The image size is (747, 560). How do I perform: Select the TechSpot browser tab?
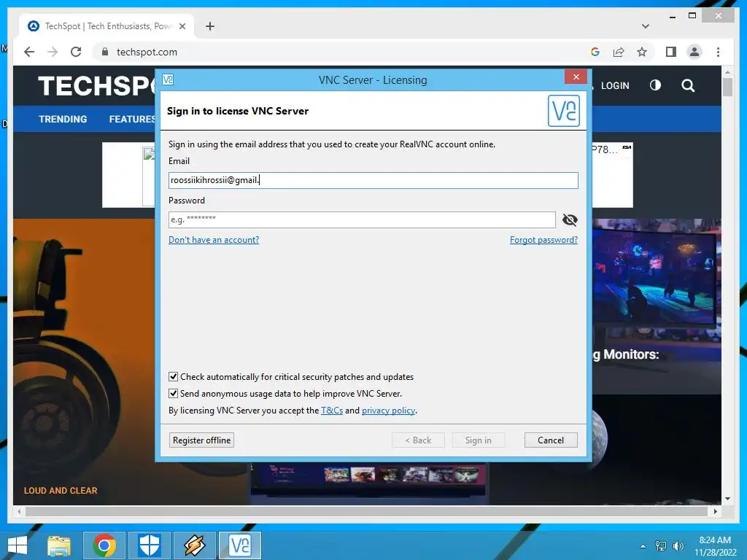[107, 26]
